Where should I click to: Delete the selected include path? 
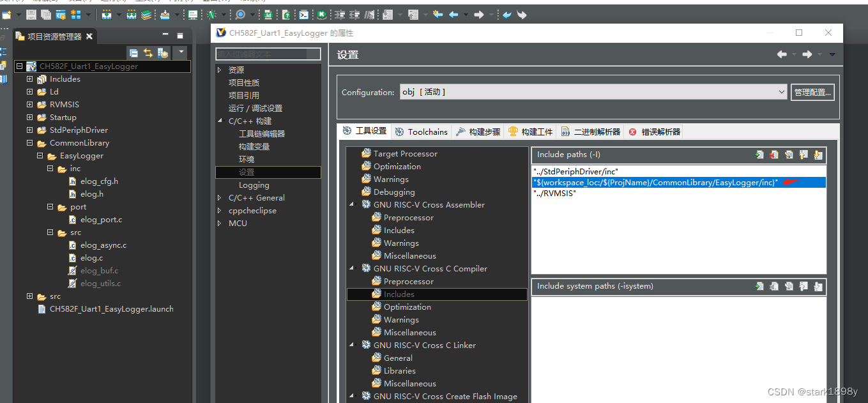click(x=774, y=155)
